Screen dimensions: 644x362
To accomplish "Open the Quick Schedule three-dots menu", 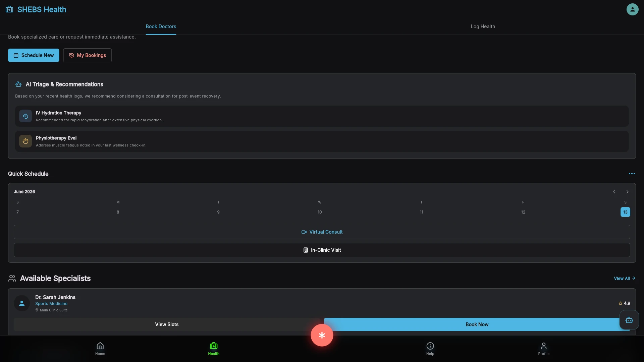I will click(x=632, y=174).
